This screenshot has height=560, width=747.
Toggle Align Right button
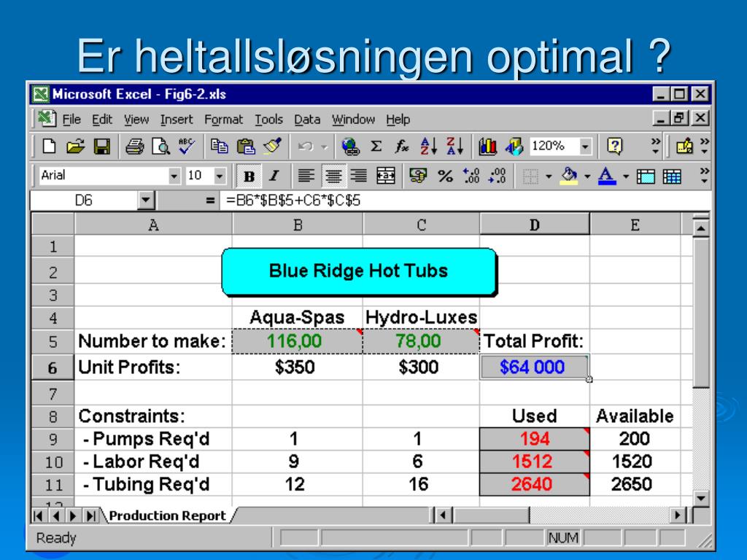pos(359,176)
